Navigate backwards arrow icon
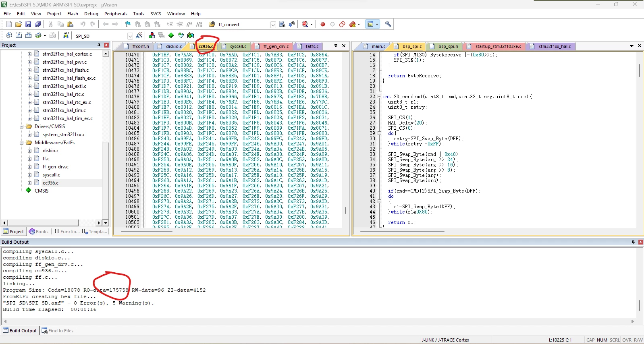This screenshot has height=344, width=644. tap(106, 24)
